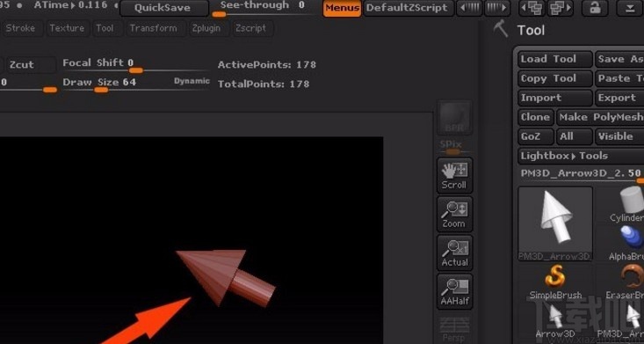Viewport: 644px width, 344px height.
Task: Open the Stroke menu
Action: point(20,28)
